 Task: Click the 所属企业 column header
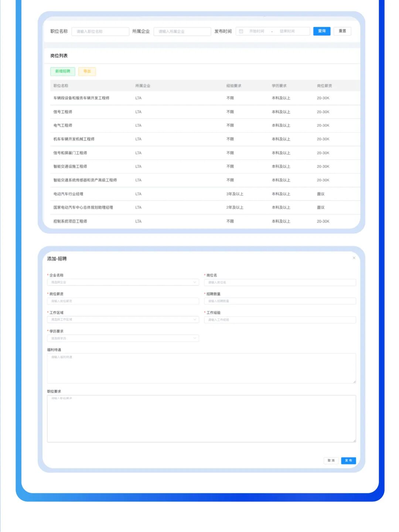143,86
